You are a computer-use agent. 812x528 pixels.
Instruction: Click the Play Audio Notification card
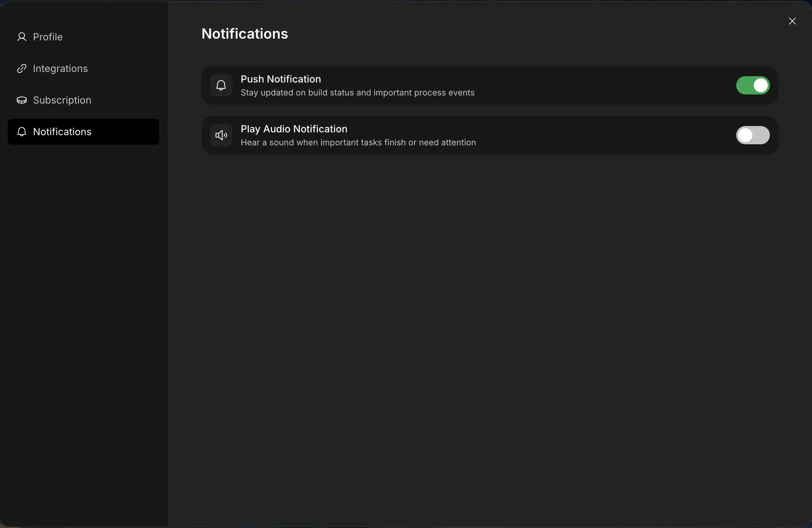490,135
